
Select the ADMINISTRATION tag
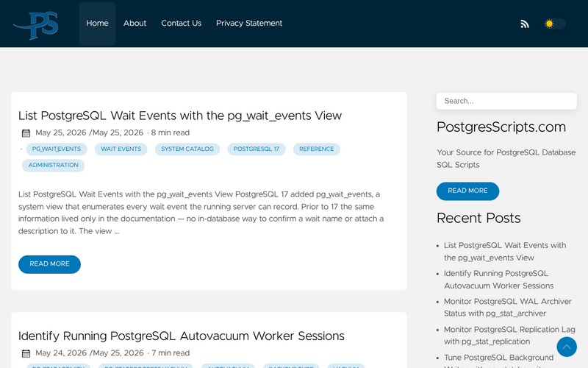click(x=53, y=165)
